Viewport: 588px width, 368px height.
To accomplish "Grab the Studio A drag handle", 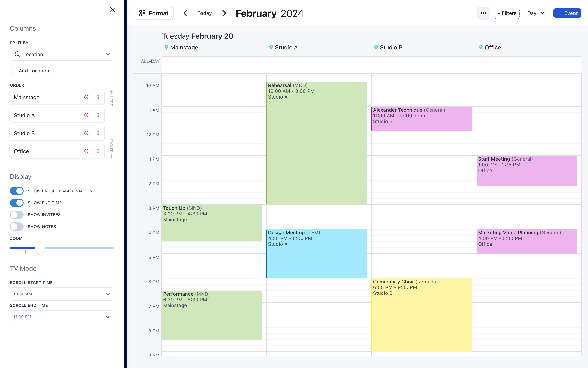I will [98, 115].
